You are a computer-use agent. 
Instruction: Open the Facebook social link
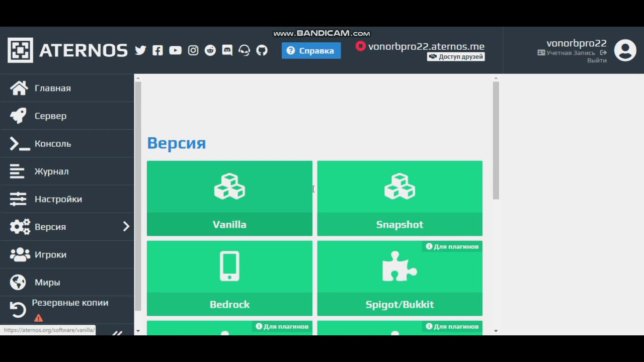coord(157,50)
